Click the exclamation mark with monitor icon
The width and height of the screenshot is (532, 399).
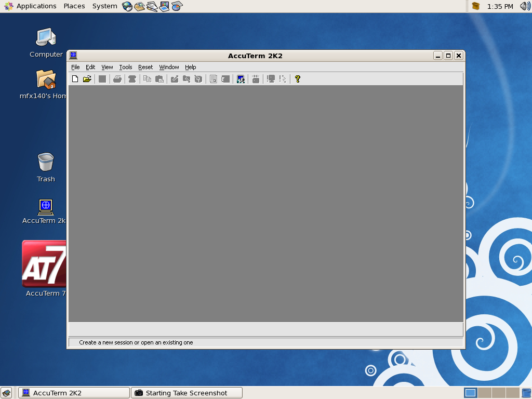tap(271, 79)
